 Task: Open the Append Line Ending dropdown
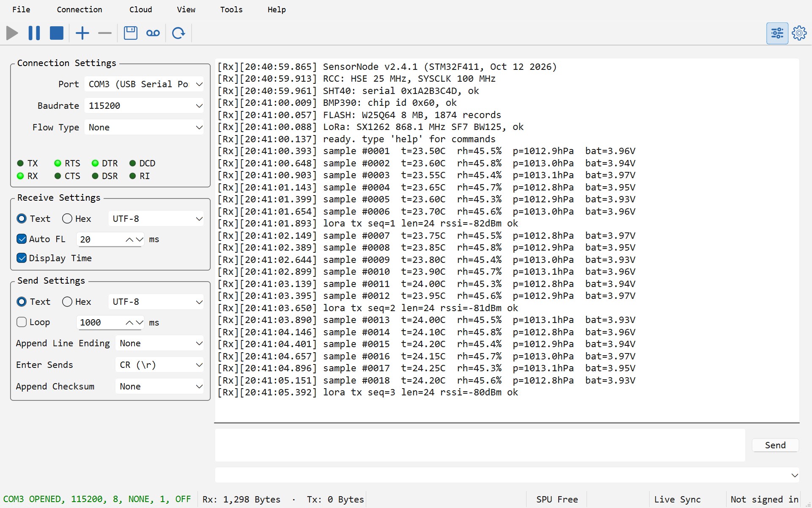click(159, 343)
